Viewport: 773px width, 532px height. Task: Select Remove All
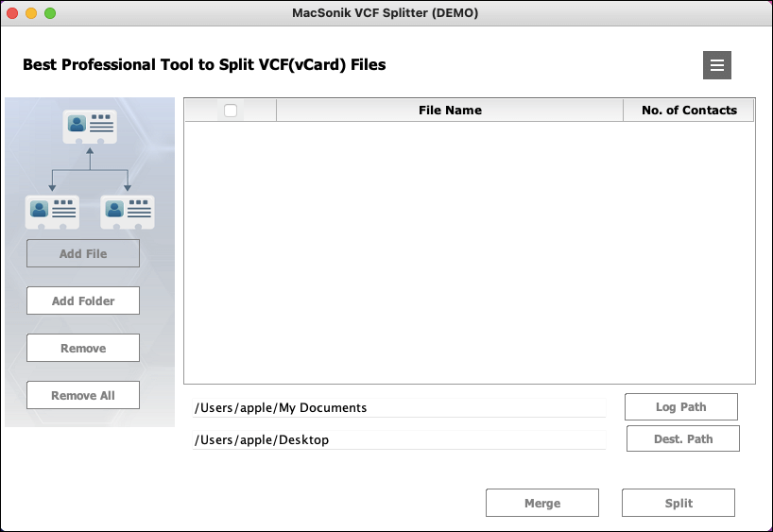point(83,395)
